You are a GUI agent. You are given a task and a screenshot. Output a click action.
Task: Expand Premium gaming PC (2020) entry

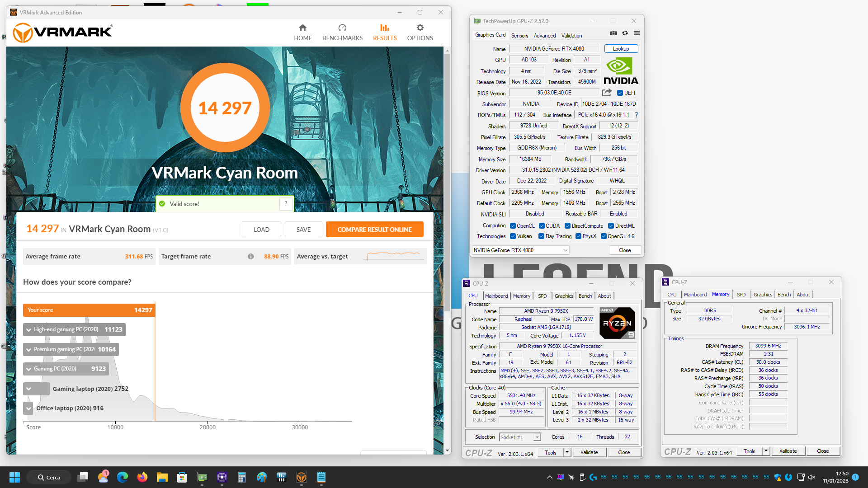click(x=29, y=350)
